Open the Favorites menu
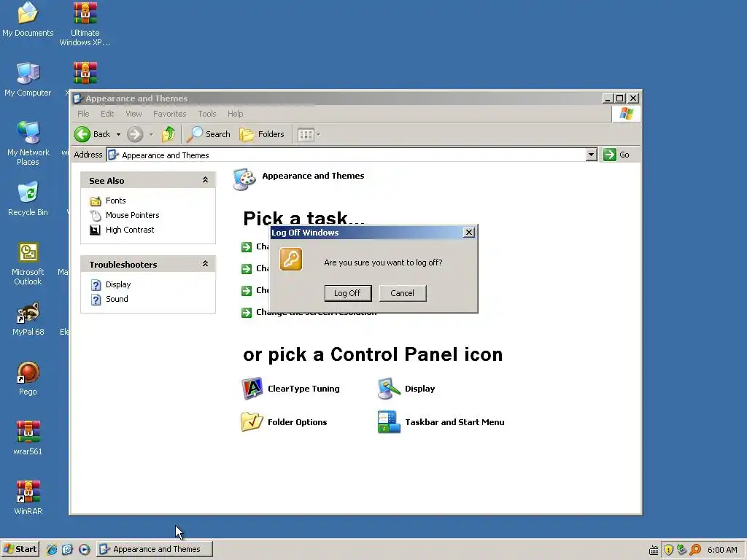The image size is (747, 560). click(169, 114)
